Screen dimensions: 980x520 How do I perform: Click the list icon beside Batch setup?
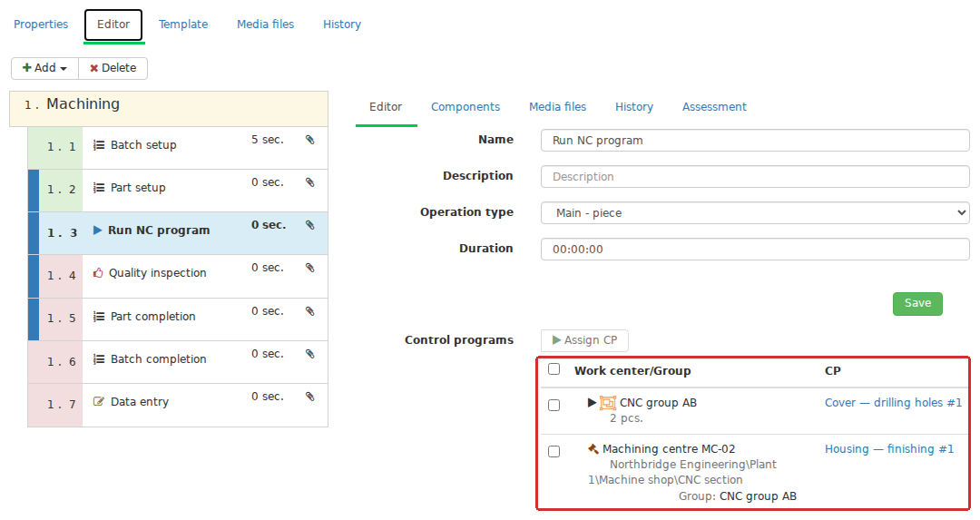[x=99, y=145]
